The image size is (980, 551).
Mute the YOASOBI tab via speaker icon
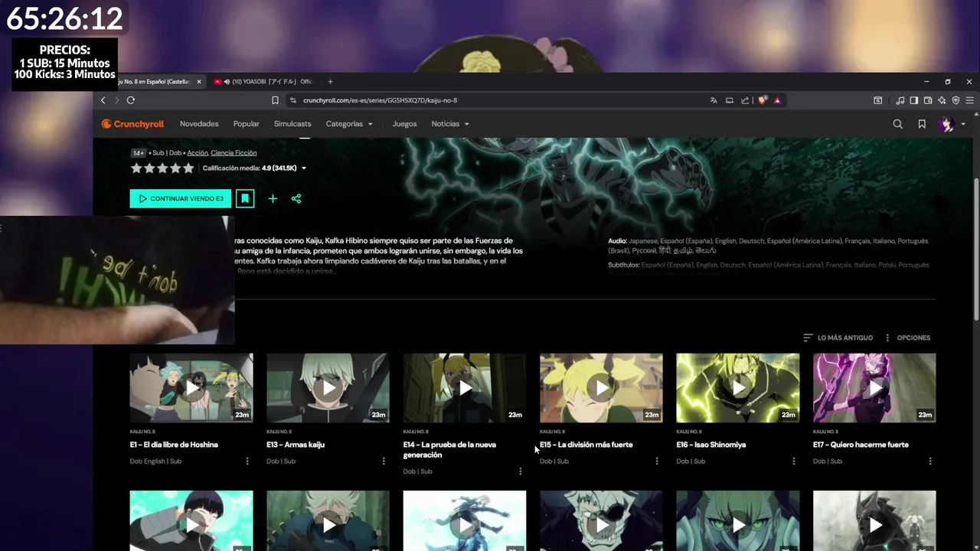coord(227,82)
